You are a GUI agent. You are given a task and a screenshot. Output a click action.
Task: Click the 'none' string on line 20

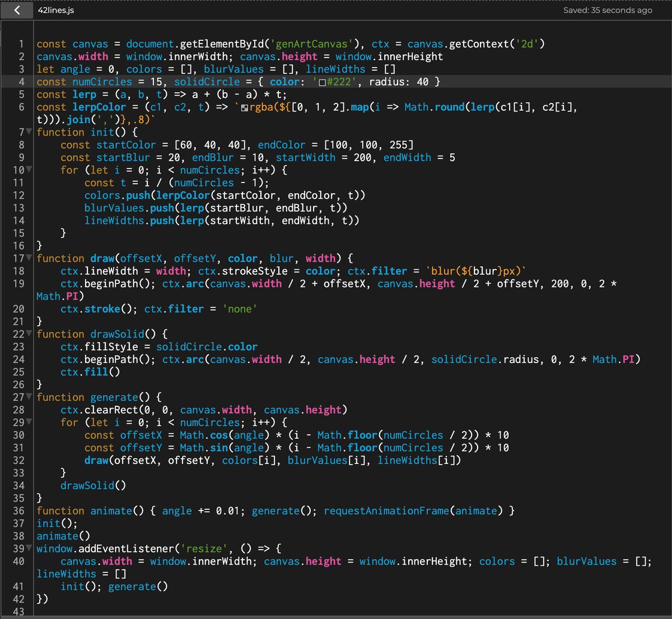click(x=240, y=309)
